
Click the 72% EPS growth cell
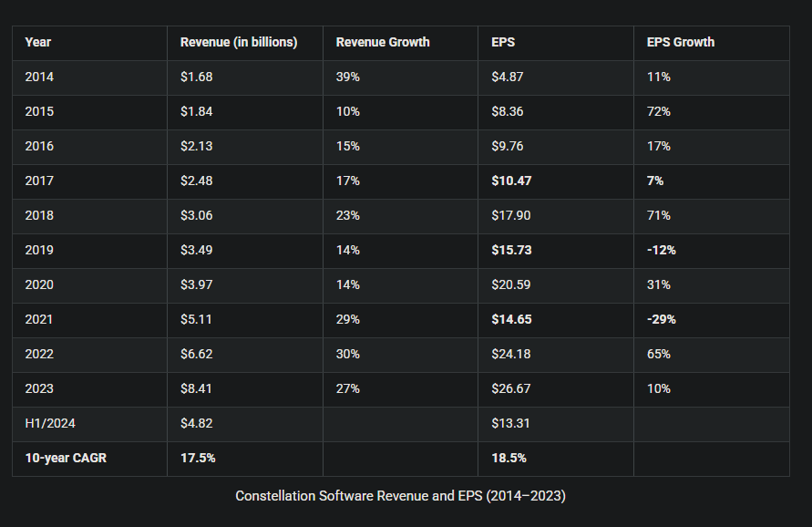pyautogui.click(x=658, y=111)
